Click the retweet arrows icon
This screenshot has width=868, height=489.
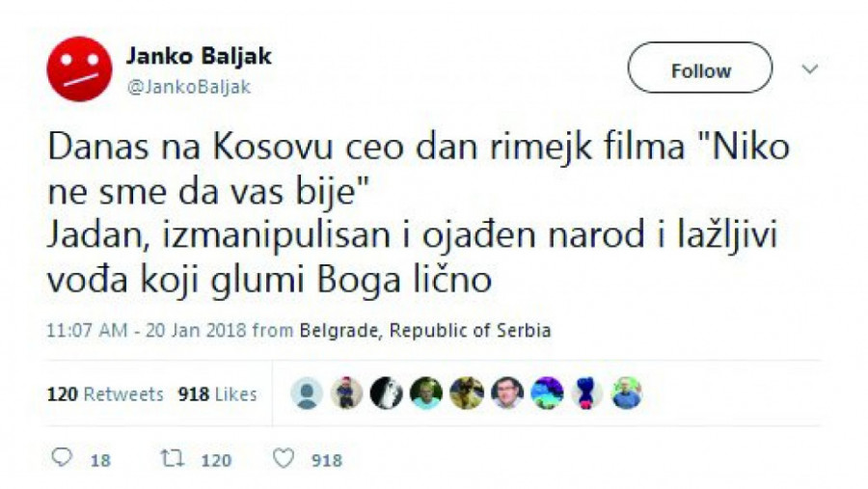tap(172, 458)
